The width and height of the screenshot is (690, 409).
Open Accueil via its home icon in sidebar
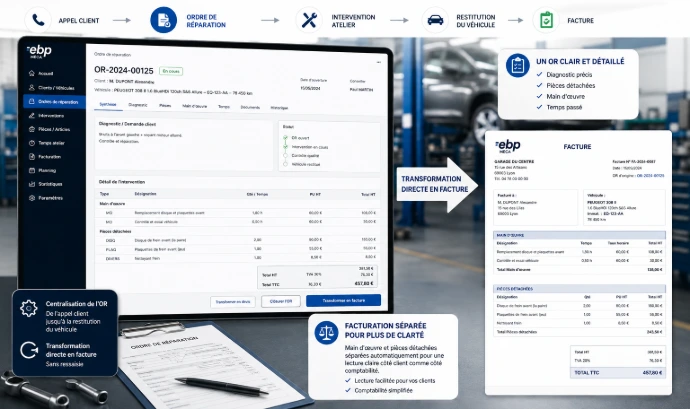click(x=32, y=74)
